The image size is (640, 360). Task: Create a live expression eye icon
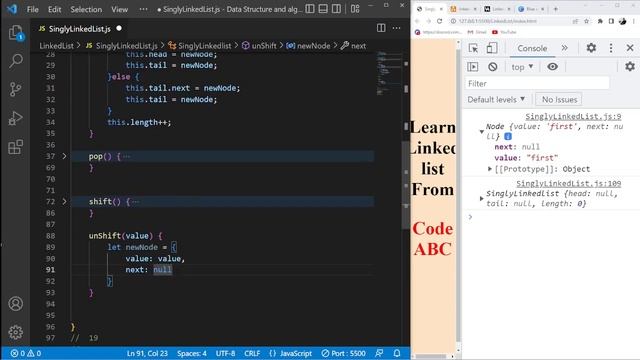coord(552,67)
